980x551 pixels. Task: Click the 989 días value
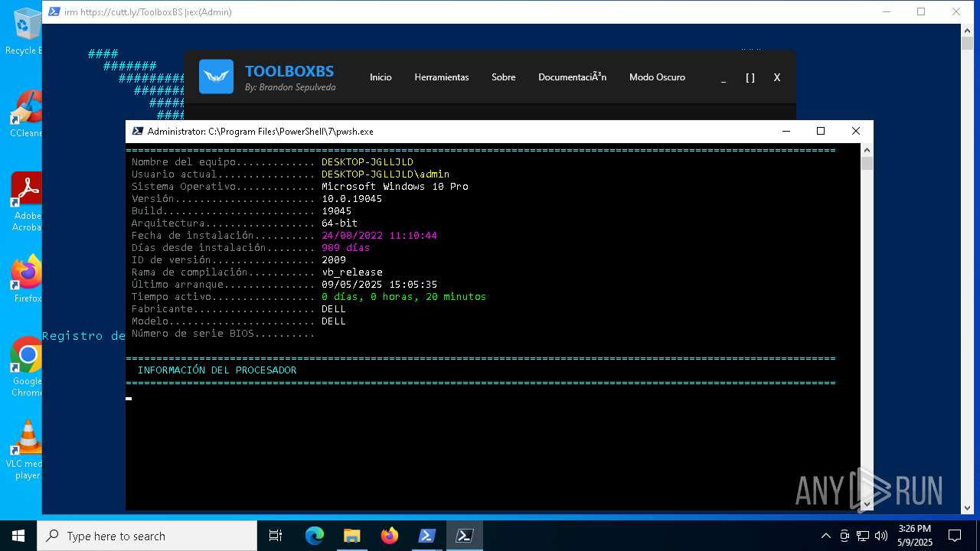(345, 248)
